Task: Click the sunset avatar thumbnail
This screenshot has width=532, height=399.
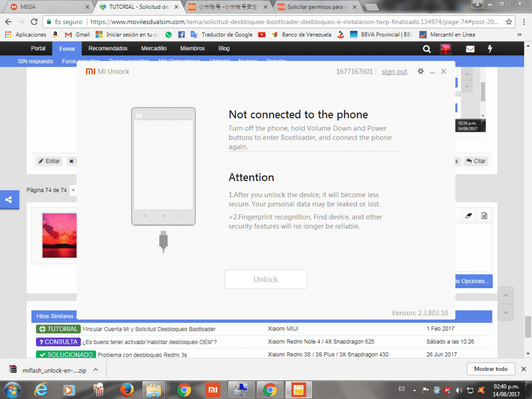Action: pos(59,235)
